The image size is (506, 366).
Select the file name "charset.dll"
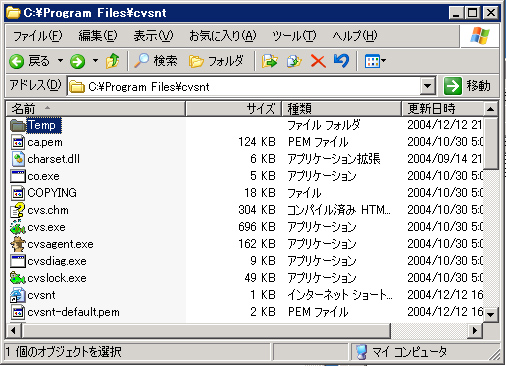click(54, 159)
